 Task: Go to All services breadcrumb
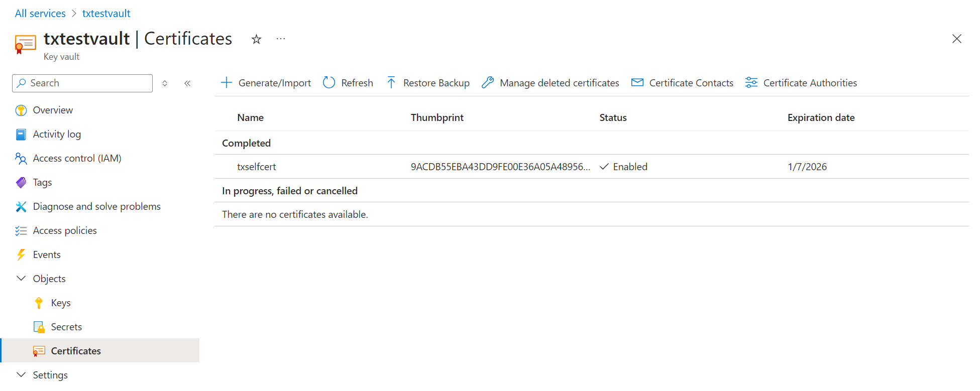click(x=40, y=14)
